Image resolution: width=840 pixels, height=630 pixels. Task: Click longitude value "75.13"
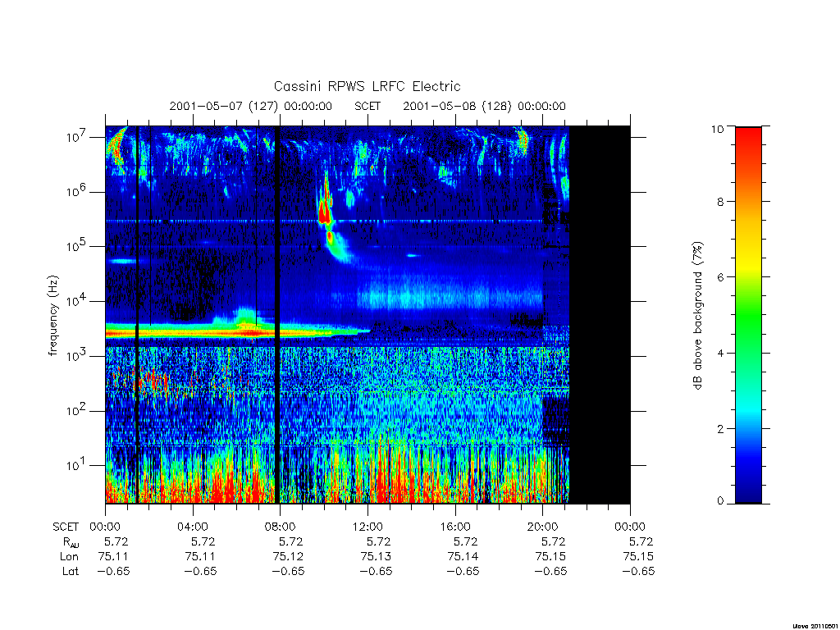376,557
